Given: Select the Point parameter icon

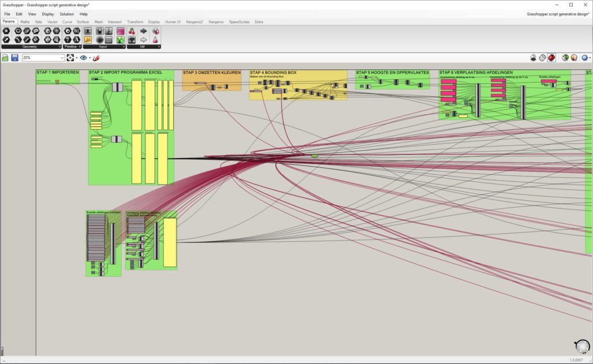Looking at the screenshot, I should coord(6,31).
